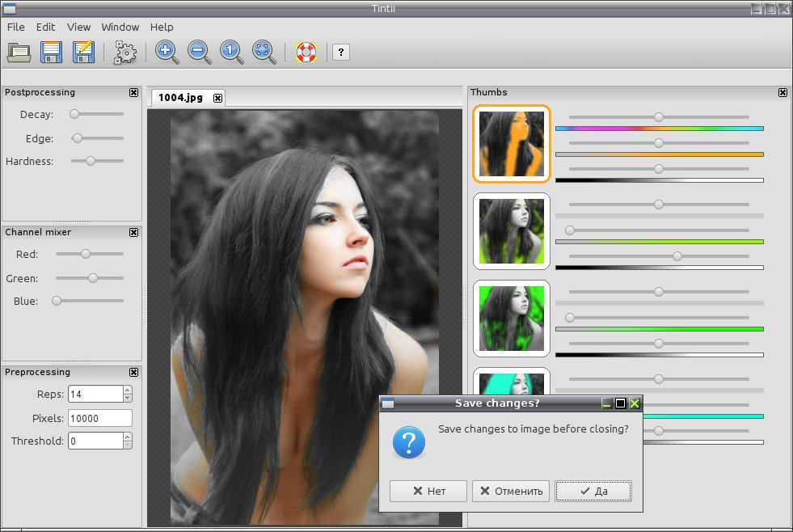Click the Decay slider handle
The width and height of the screenshot is (793, 532).
point(74,114)
